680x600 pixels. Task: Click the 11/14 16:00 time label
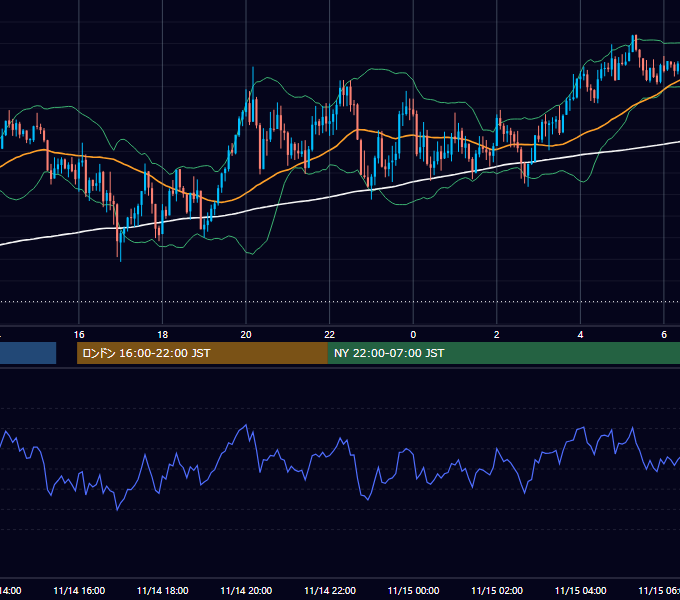79,590
